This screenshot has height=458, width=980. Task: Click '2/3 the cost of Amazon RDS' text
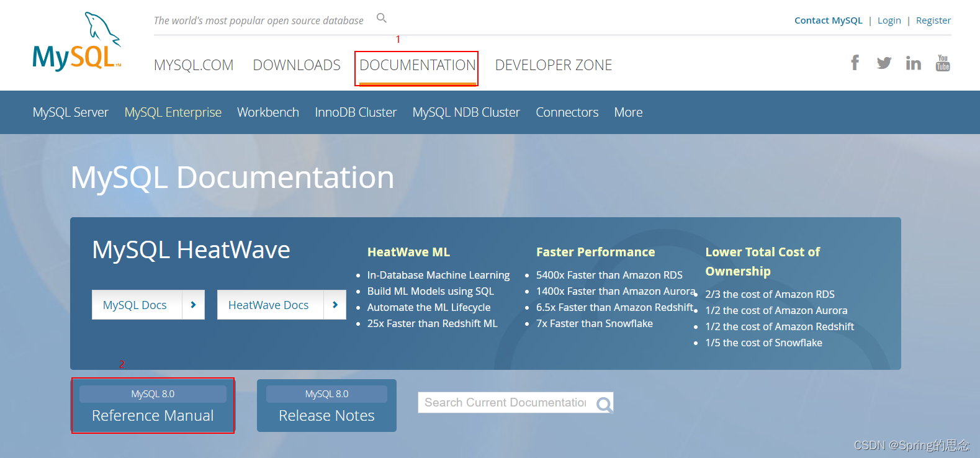coord(770,294)
